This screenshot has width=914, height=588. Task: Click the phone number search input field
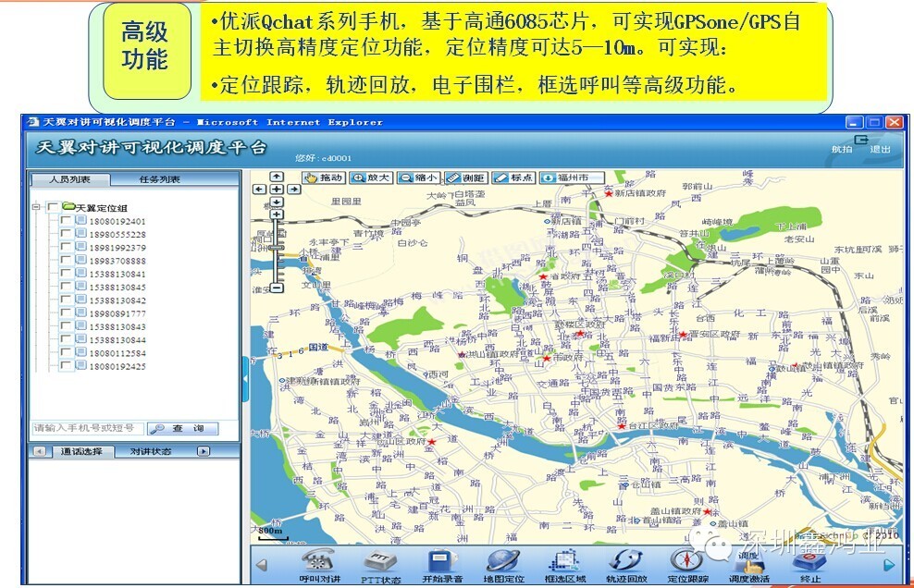89,428
